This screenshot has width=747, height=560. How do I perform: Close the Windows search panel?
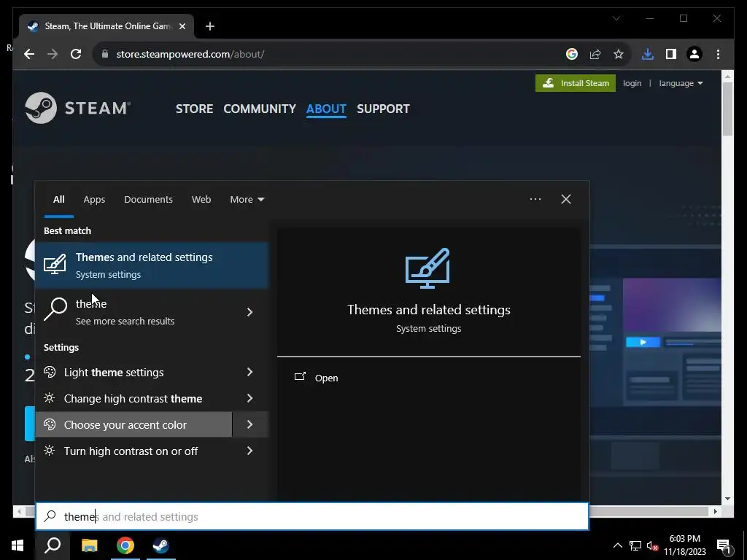[x=566, y=199]
